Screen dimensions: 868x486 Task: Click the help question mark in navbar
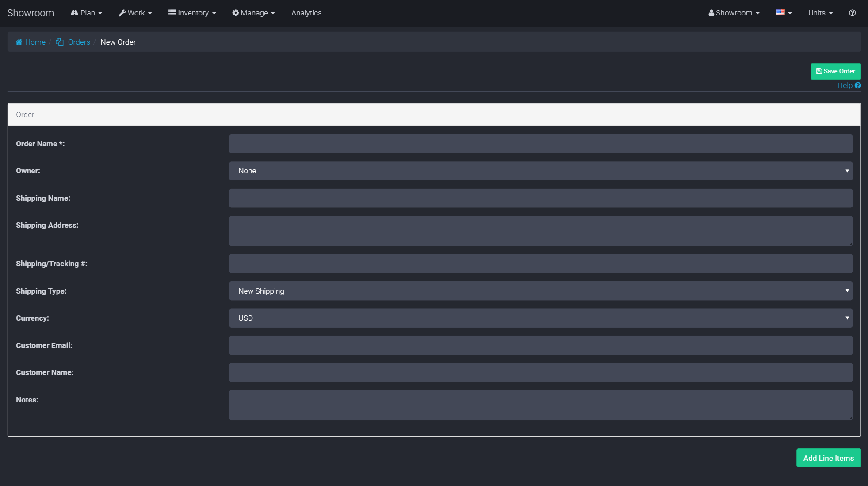pyautogui.click(x=852, y=13)
